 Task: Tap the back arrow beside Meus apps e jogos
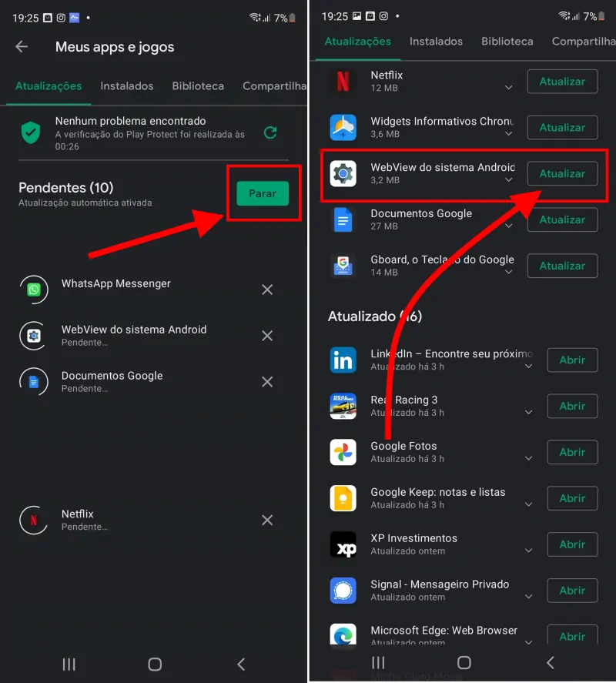tap(22, 47)
